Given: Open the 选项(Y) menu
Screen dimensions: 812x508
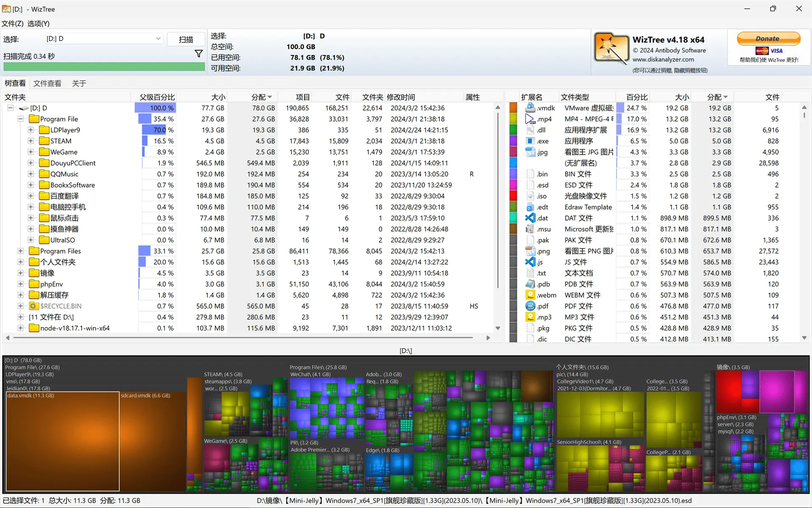Looking at the screenshot, I should pos(38,24).
